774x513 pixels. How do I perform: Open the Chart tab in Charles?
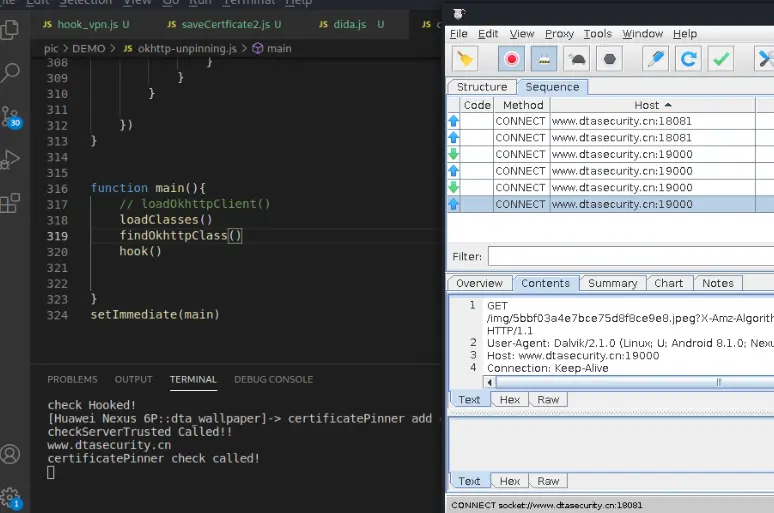click(668, 283)
